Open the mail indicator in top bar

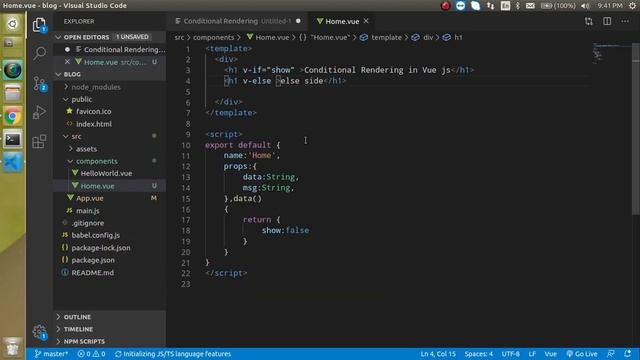click(x=530, y=6)
